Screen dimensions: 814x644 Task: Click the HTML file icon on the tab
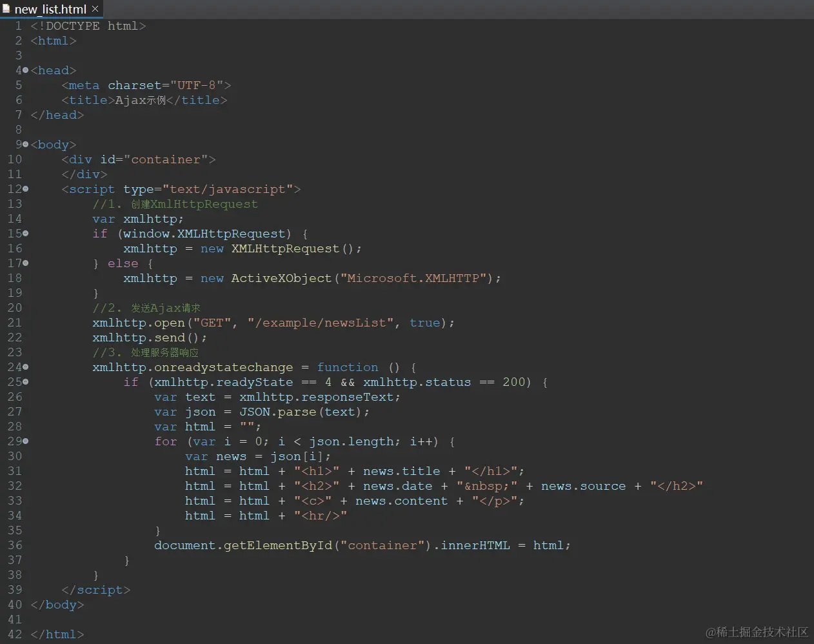[x=6, y=9]
